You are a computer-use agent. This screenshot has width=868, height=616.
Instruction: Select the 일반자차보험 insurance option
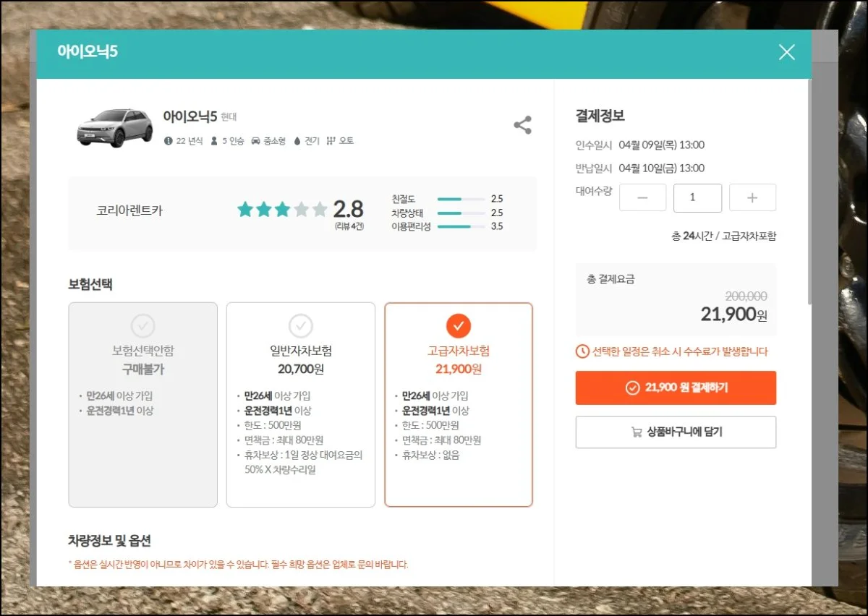click(301, 405)
